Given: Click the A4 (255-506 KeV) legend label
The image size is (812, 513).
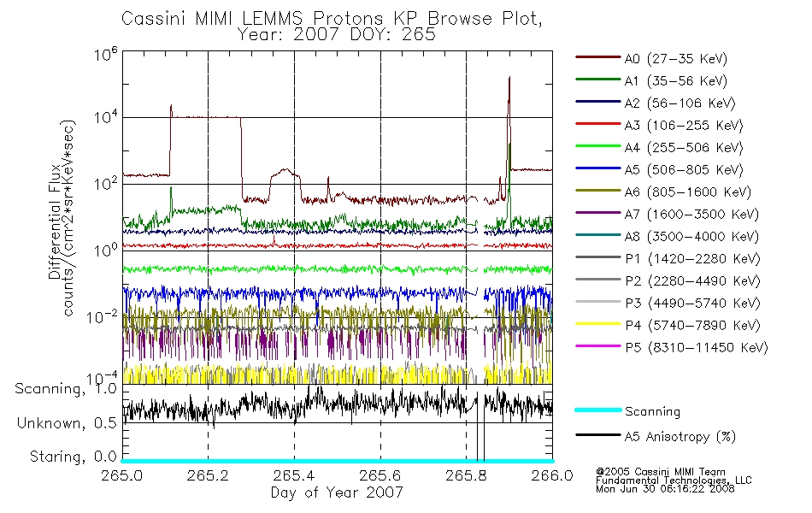Looking at the screenshot, I should tap(684, 148).
